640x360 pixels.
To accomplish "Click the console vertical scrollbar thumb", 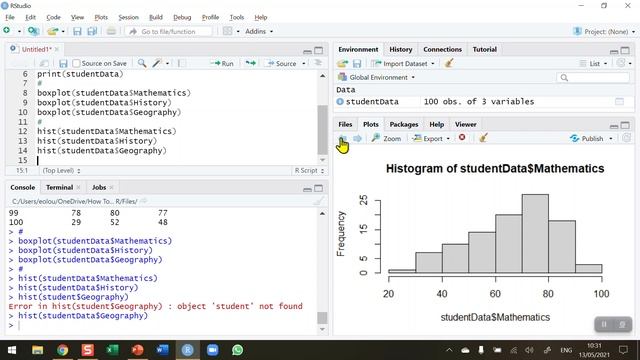I will [x=322, y=318].
